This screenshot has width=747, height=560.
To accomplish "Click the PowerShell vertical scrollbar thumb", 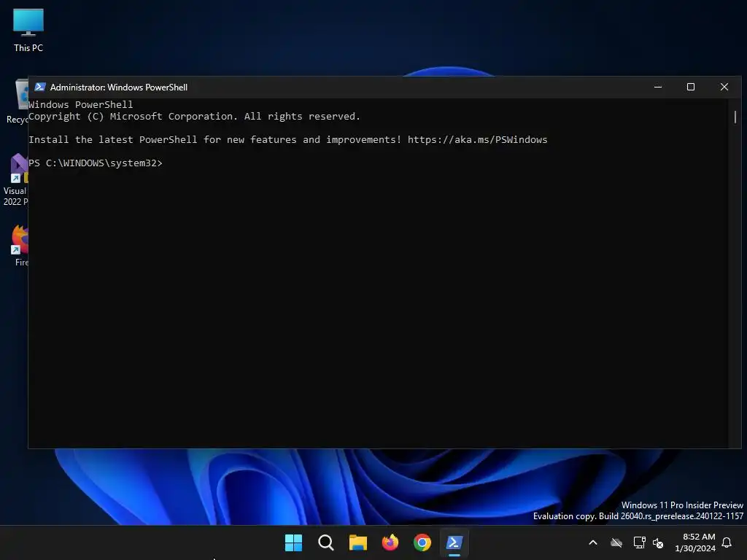I will [735, 117].
